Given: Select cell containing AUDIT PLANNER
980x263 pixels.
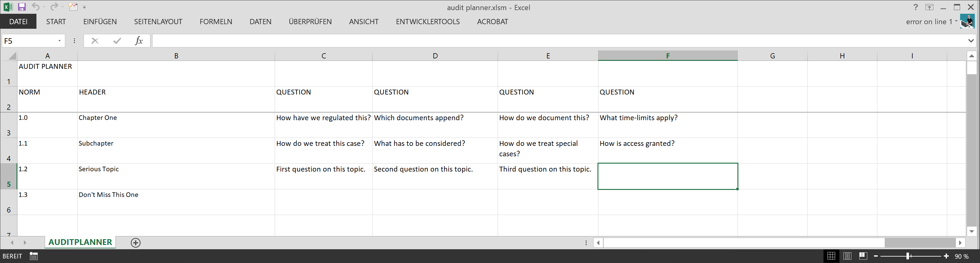Looking at the screenshot, I should click(47, 74).
